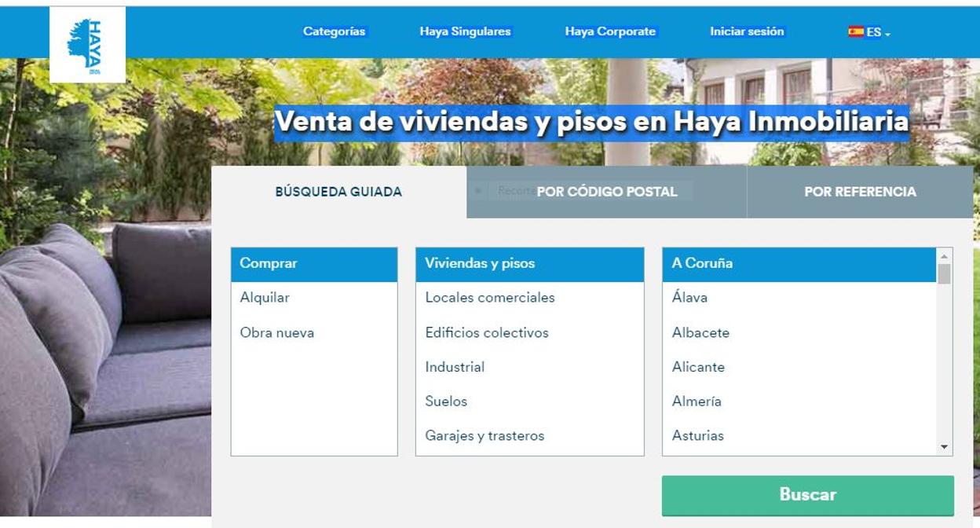Click Iniciar sesión to log in

click(746, 32)
